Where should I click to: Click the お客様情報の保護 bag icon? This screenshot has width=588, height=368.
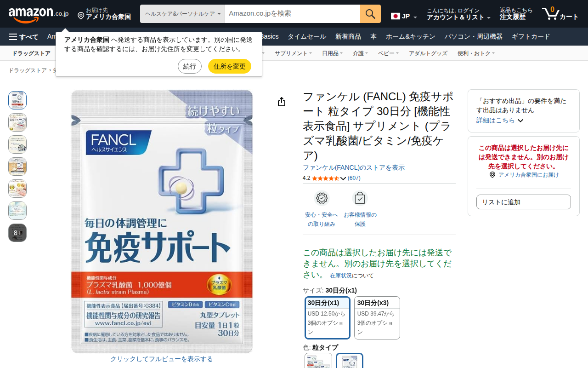point(360,198)
